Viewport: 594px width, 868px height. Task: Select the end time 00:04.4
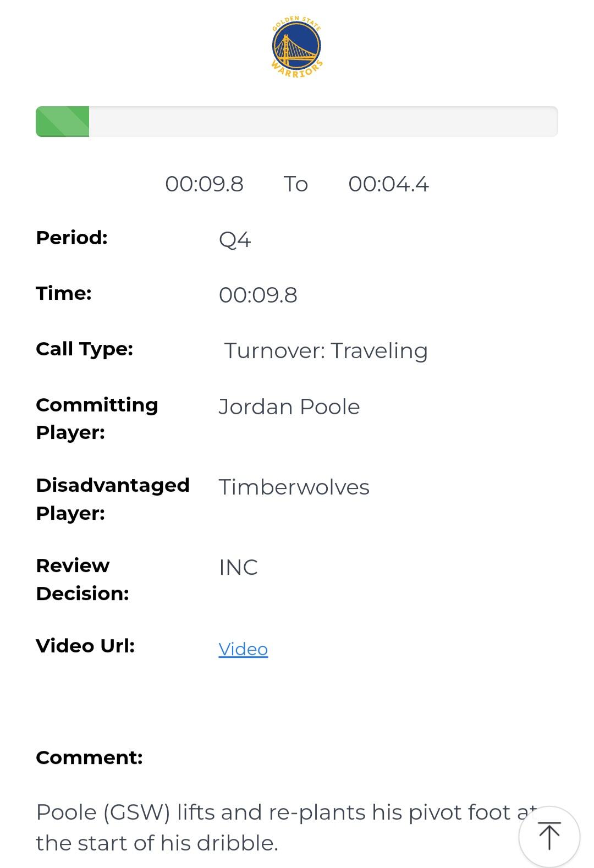coord(388,184)
